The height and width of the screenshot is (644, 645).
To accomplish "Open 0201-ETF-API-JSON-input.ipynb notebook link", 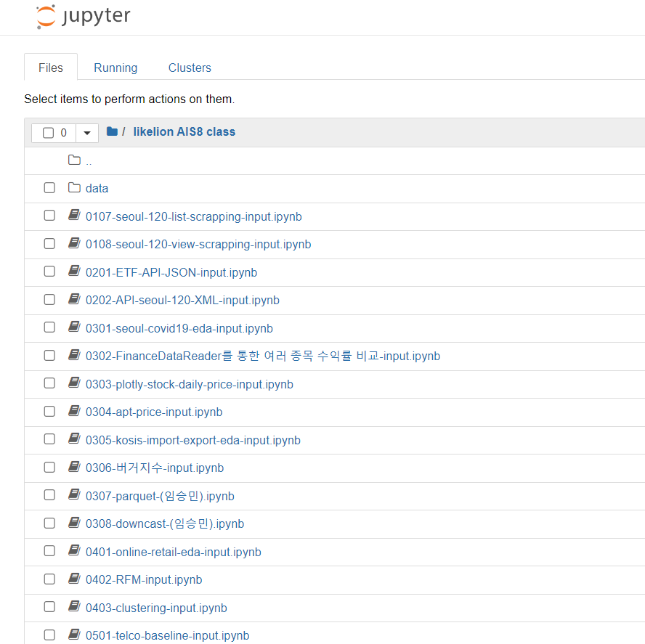I will click(171, 272).
